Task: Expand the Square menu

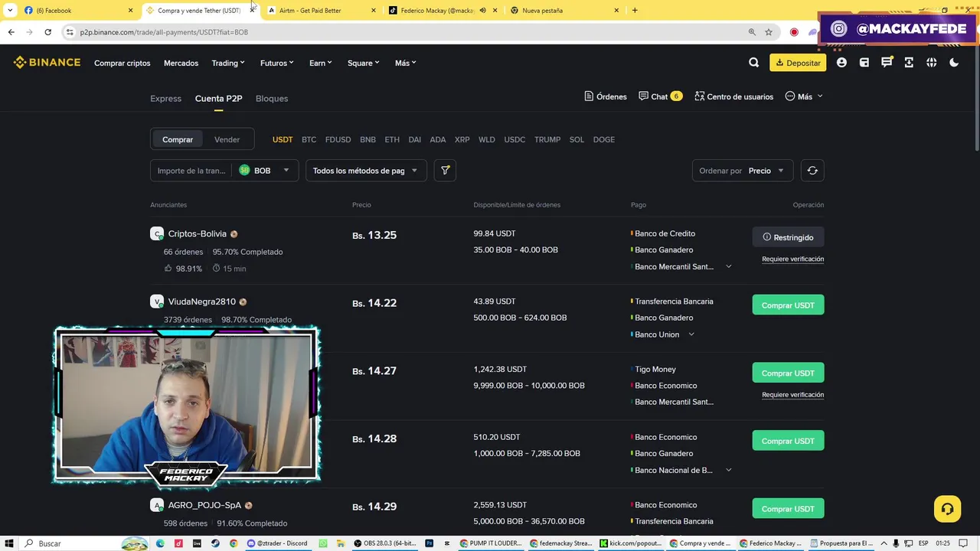Action: [363, 63]
